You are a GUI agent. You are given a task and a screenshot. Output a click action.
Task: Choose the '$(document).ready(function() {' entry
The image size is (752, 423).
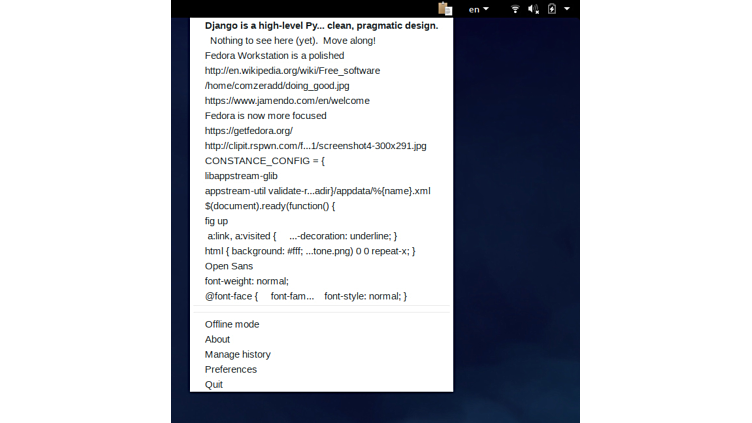tap(270, 205)
